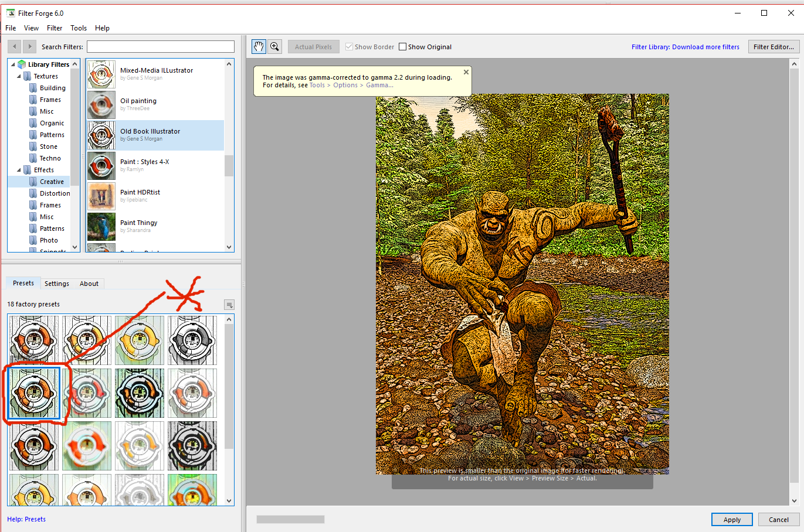Viewport: 804px width, 532px height.
Task: Open the presets options menu icon
Action: pyautogui.click(x=229, y=305)
